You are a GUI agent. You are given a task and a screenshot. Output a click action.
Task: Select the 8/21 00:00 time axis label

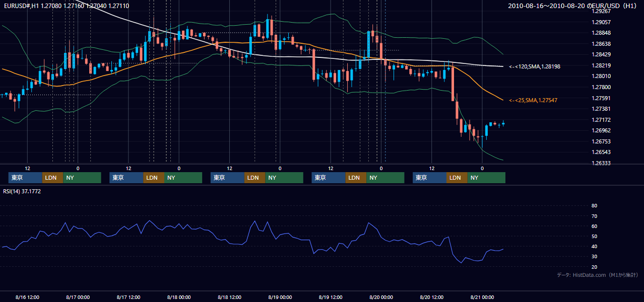[x=482, y=297]
